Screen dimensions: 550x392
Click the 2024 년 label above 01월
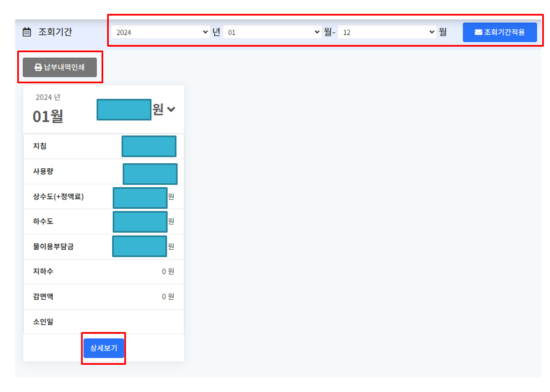[x=47, y=97]
